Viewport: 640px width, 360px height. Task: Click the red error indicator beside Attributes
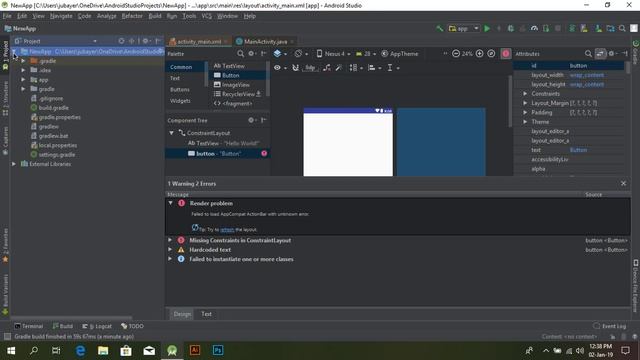point(506,54)
